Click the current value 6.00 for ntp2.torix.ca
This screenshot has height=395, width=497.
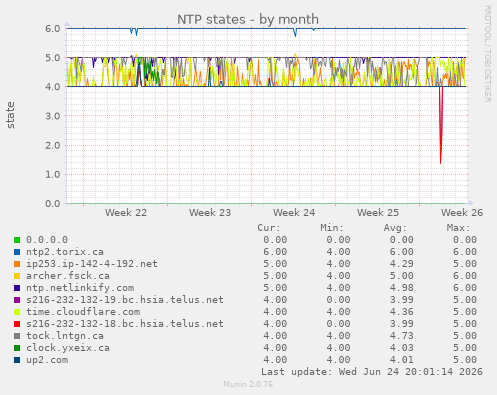275,252
